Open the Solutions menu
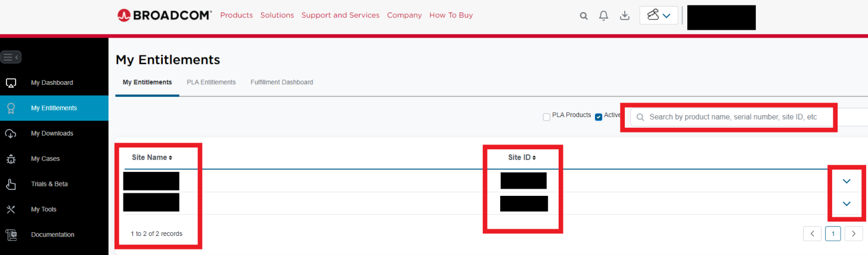Screen dimensions: 868x255 277,15
